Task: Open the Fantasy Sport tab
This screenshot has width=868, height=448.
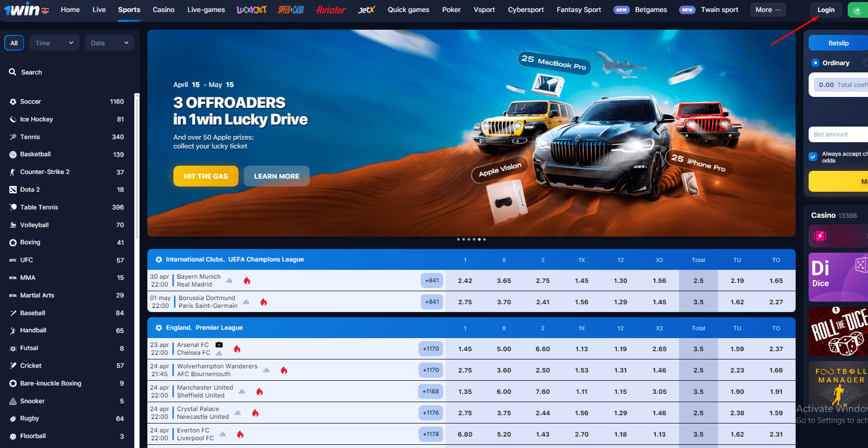Action: click(x=579, y=10)
